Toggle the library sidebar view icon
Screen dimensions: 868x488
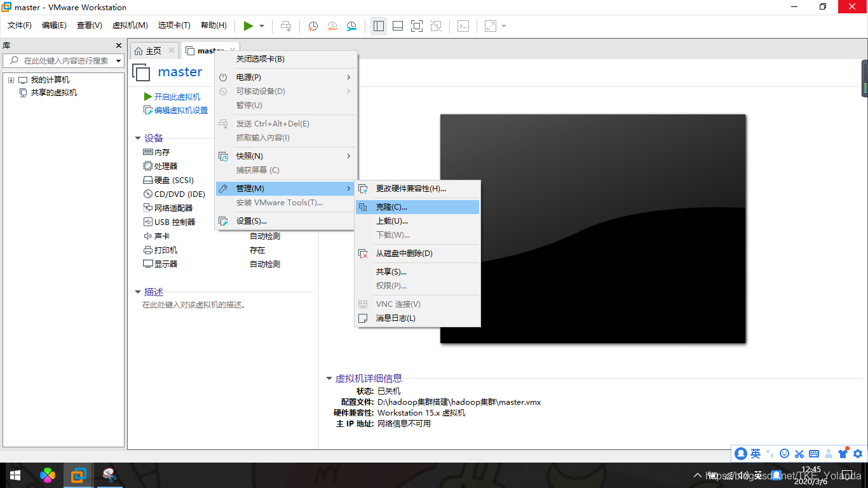point(379,26)
